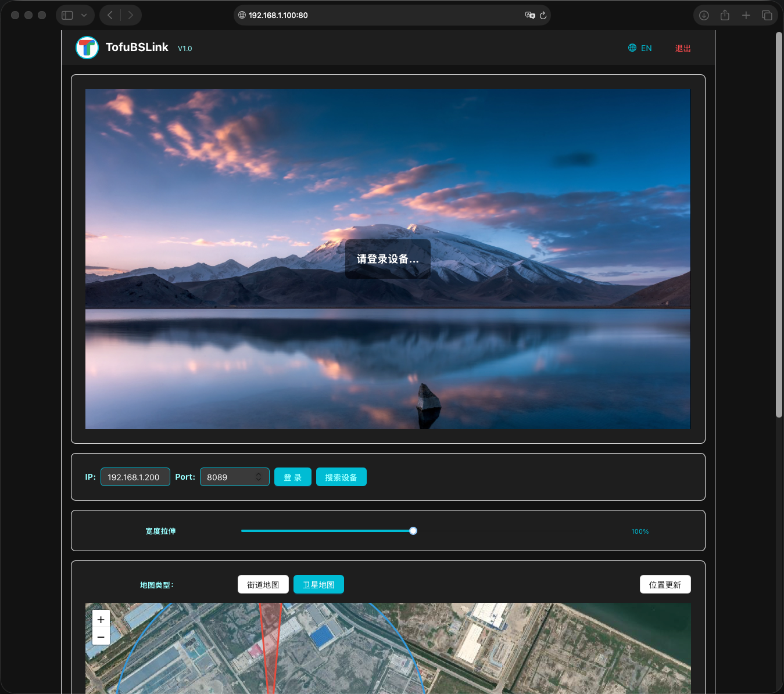Open the Safari downloads icon
Image resolution: width=784 pixels, height=694 pixels.
pyautogui.click(x=704, y=15)
